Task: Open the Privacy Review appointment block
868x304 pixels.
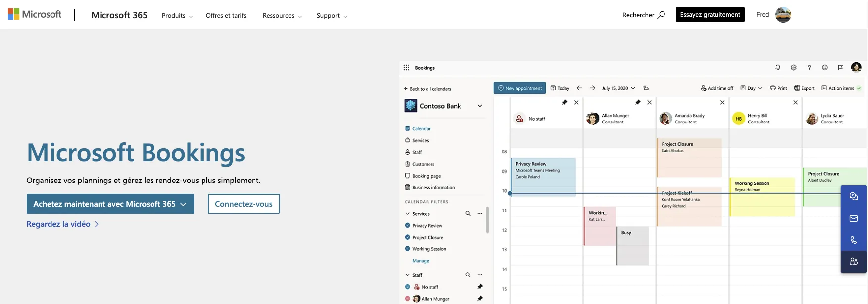Action: [x=543, y=177]
